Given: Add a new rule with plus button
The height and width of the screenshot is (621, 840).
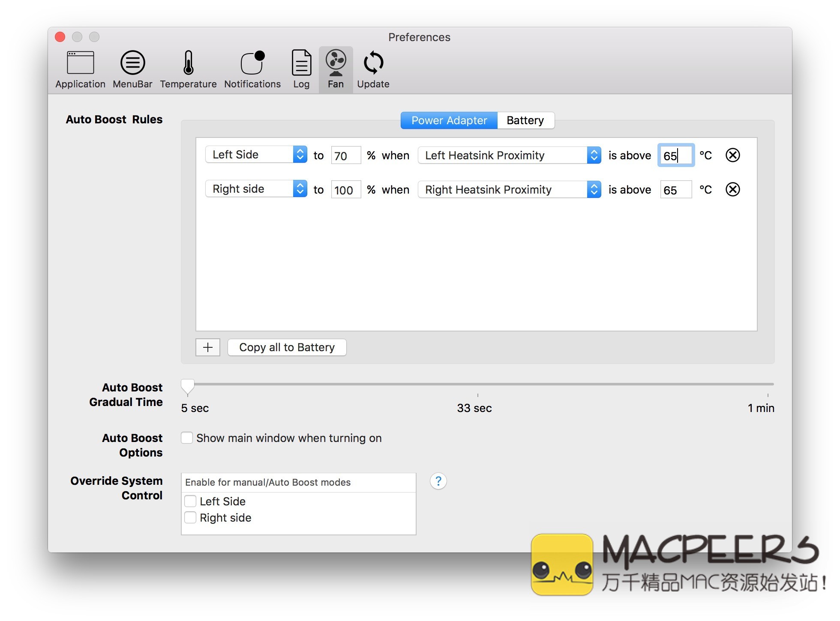Looking at the screenshot, I should [x=208, y=347].
